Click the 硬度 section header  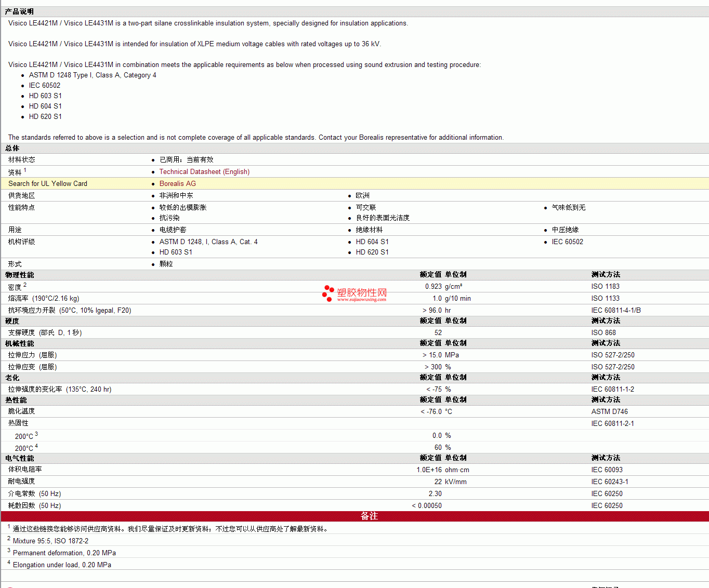12,322
